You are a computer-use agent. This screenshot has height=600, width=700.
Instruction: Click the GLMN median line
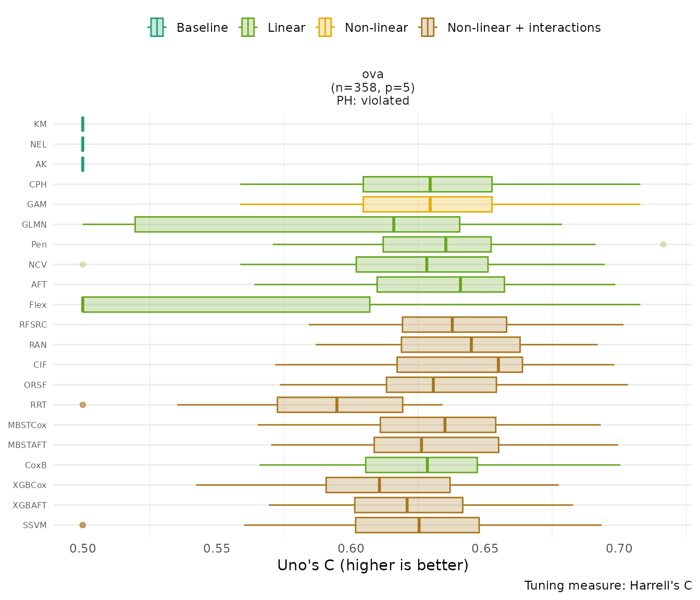click(394, 224)
